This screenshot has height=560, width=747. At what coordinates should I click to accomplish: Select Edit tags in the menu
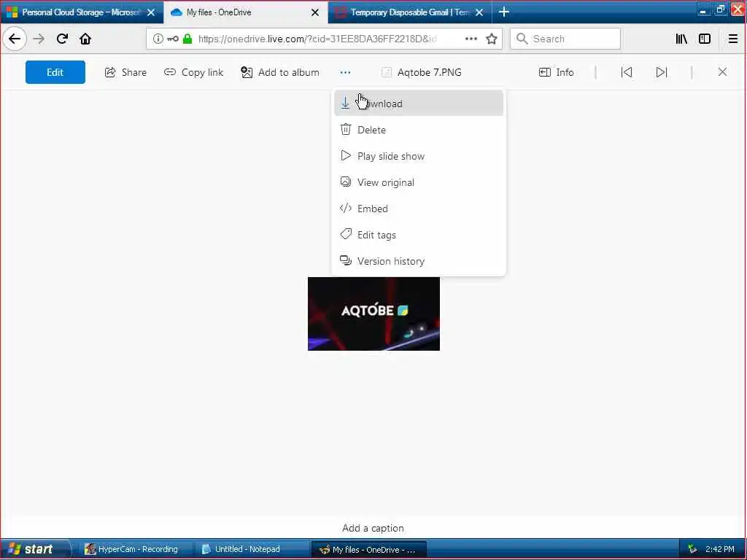[418, 235]
